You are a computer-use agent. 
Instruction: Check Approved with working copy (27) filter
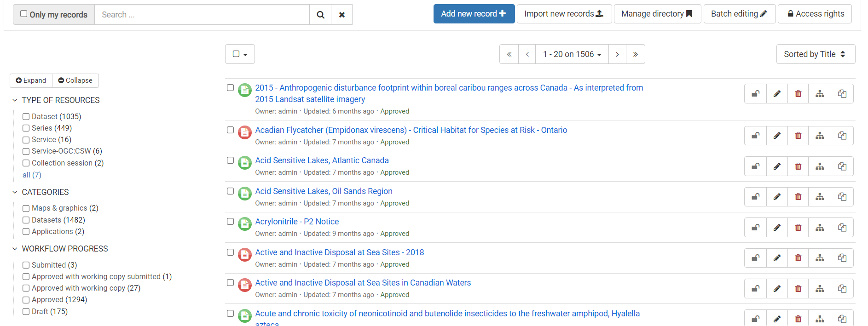click(26, 288)
